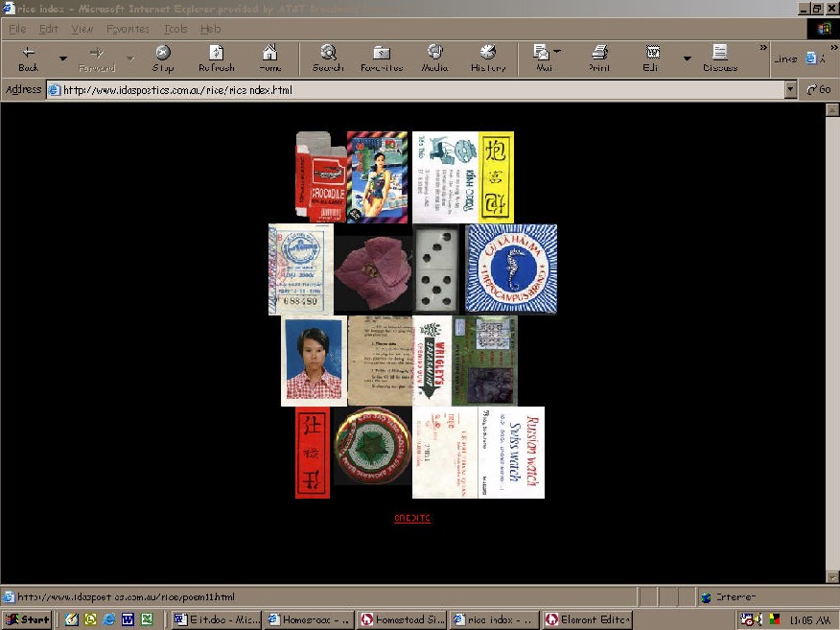Screen dimensions: 840x630
Task: Open the Search toolbar icon
Action: click(328, 56)
